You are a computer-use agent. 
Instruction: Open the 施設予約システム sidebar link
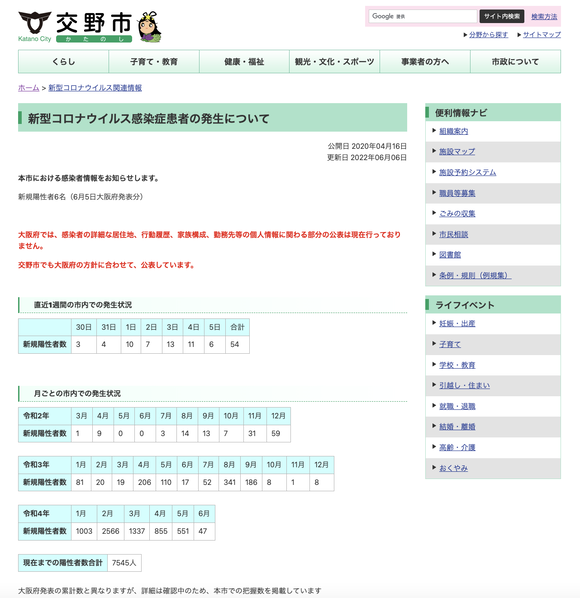[468, 172]
